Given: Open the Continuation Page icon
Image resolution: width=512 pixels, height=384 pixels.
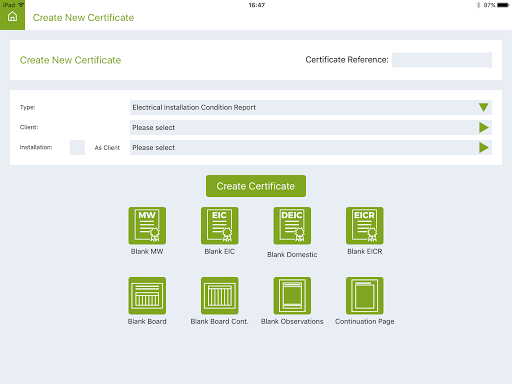Looking at the screenshot, I should (x=365, y=296).
